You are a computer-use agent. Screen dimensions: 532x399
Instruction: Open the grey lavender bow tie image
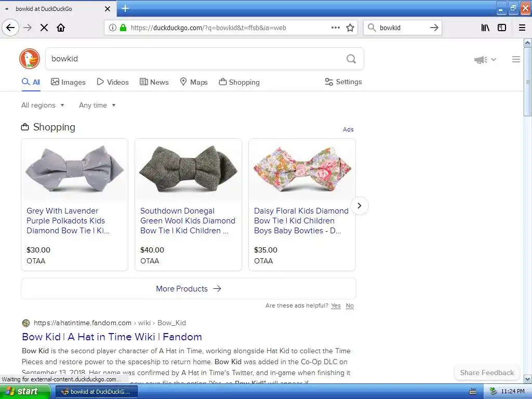pyautogui.click(x=75, y=169)
